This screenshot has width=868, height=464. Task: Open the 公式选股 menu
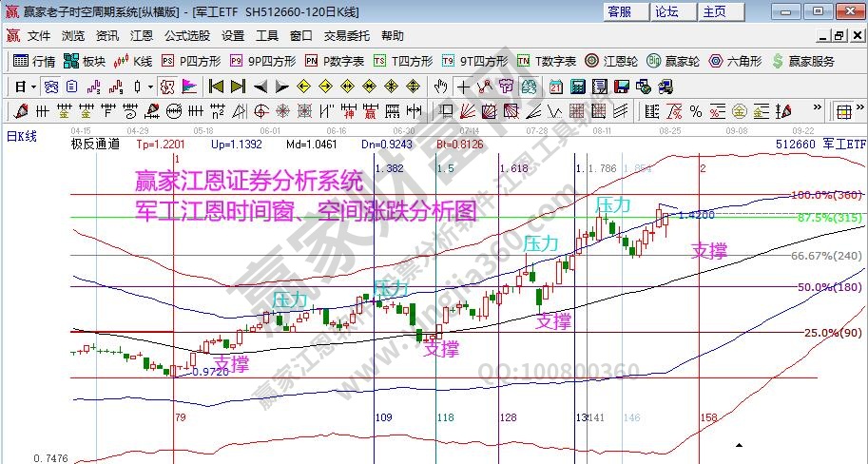pyautogui.click(x=187, y=36)
